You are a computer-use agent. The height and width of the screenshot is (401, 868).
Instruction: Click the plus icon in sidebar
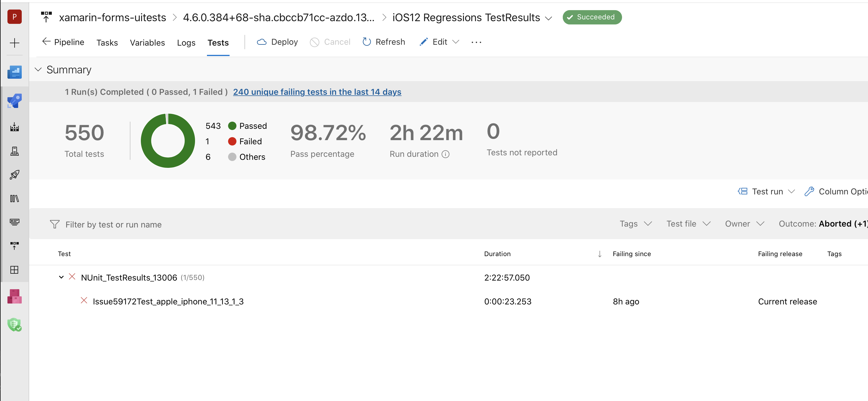click(x=15, y=43)
